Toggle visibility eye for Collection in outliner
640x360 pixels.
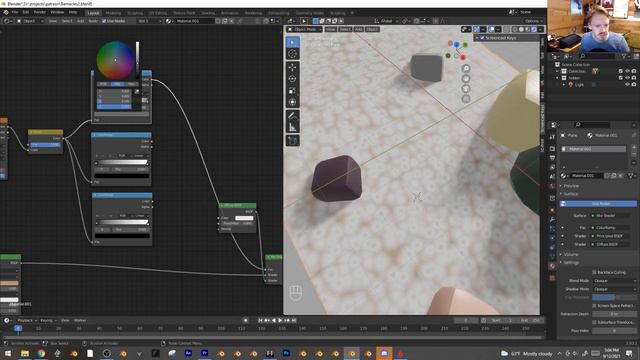(x=627, y=71)
